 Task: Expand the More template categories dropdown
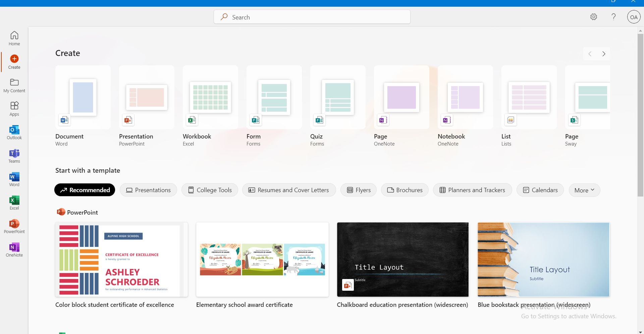[584, 190]
